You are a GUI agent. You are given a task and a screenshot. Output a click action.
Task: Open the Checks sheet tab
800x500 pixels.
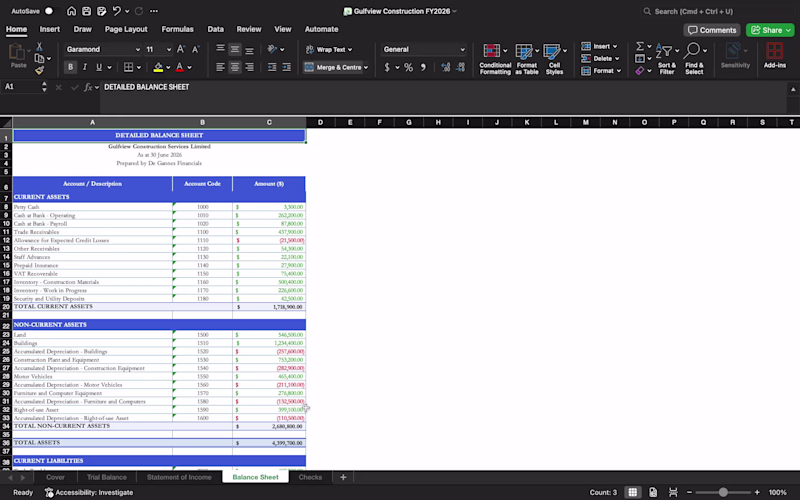pos(310,477)
